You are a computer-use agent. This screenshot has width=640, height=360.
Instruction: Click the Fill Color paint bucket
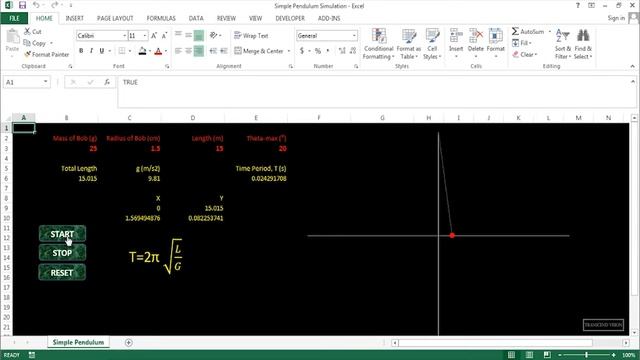[x=142, y=51]
